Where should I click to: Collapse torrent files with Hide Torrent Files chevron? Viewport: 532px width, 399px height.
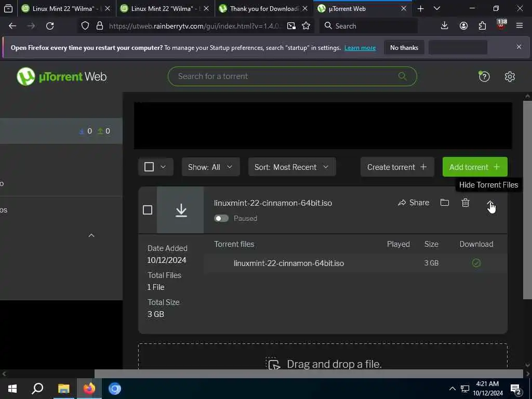[490, 204]
